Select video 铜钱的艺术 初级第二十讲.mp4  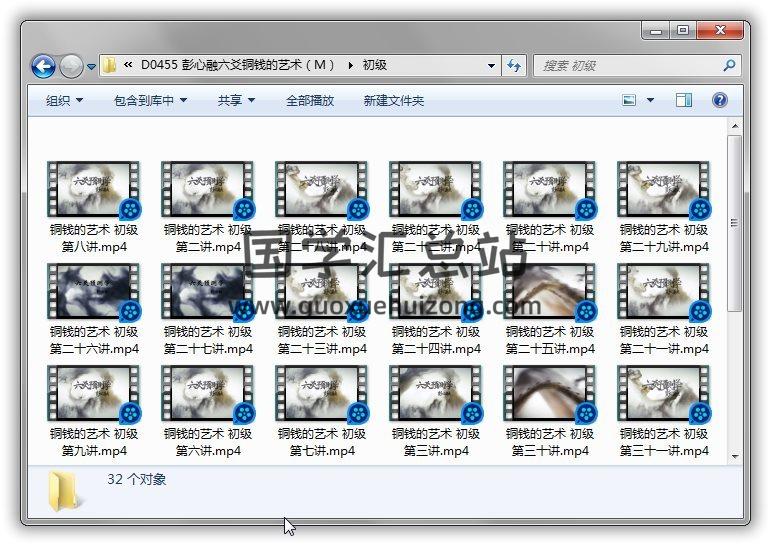(550, 207)
